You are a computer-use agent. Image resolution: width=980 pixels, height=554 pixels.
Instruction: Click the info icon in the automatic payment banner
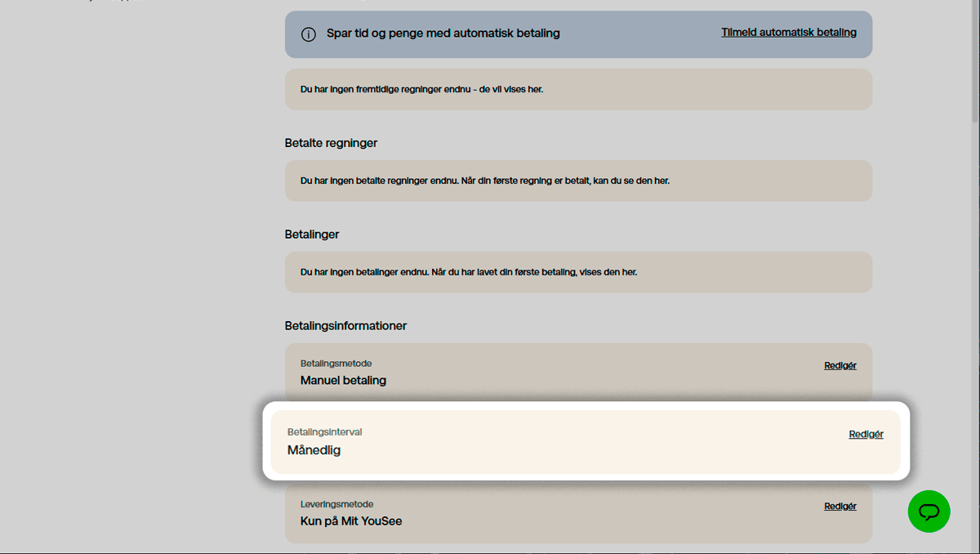tap(308, 34)
